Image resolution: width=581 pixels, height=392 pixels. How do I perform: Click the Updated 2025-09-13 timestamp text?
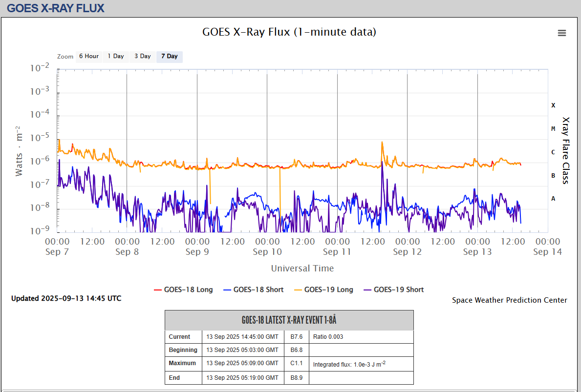point(66,298)
